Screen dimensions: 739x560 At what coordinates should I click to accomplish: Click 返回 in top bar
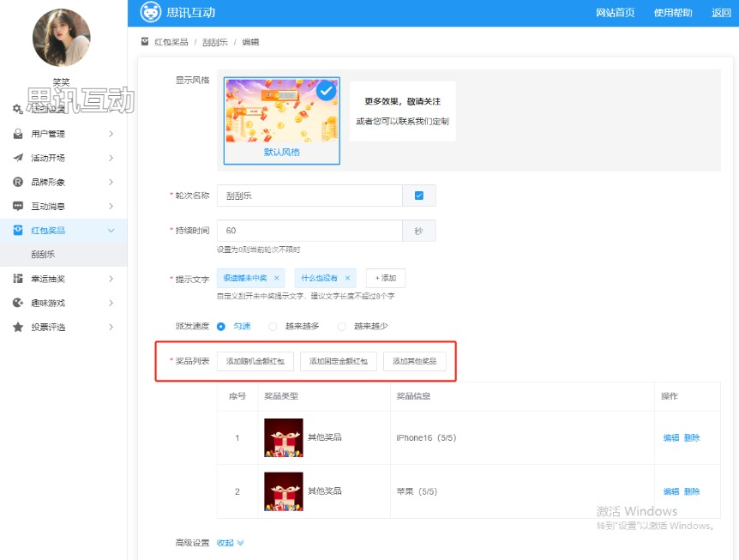(721, 13)
